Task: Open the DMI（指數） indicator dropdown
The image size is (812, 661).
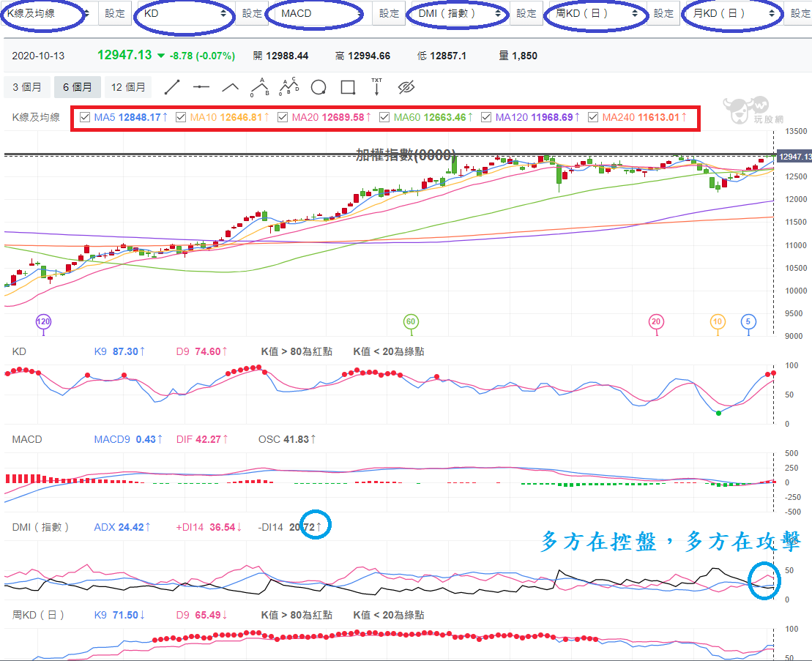Action: coord(459,13)
